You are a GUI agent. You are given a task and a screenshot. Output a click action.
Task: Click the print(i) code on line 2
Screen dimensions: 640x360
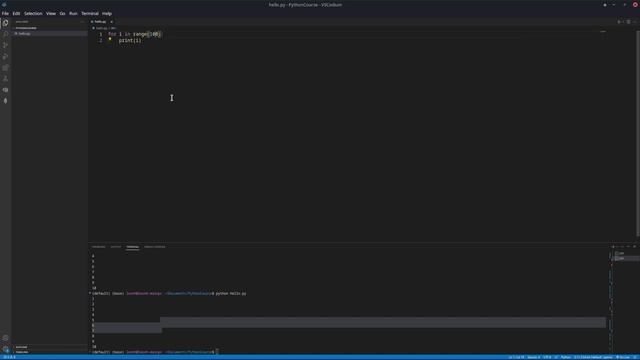[130, 40]
